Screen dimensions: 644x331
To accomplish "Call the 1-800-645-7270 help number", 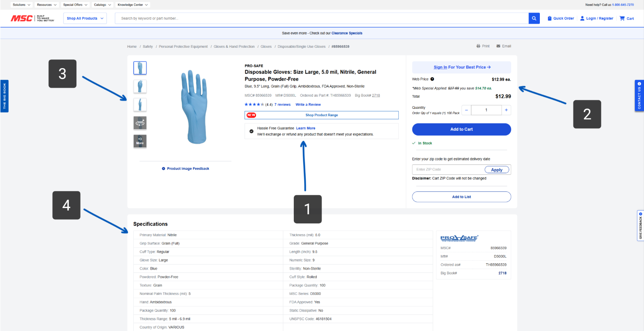I will [623, 5].
